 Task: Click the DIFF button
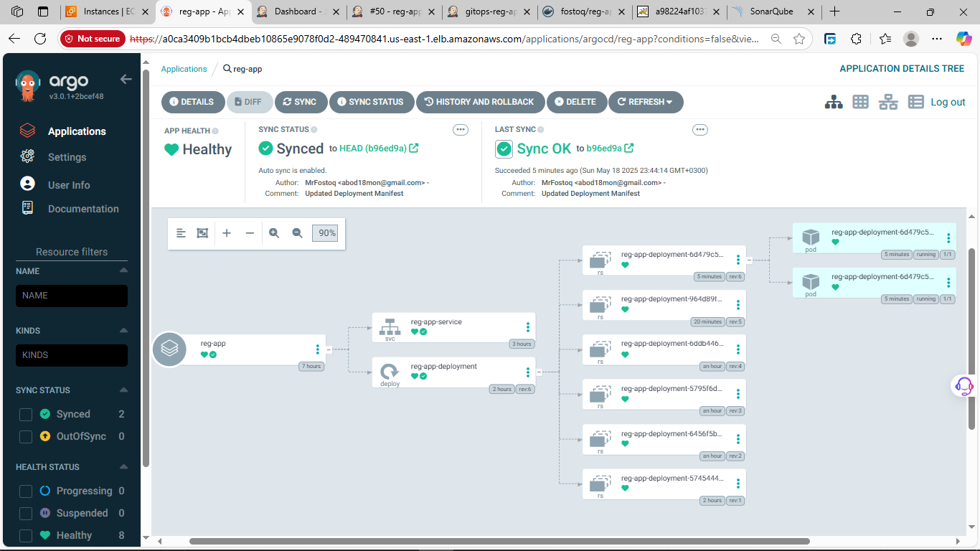coord(250,102)
